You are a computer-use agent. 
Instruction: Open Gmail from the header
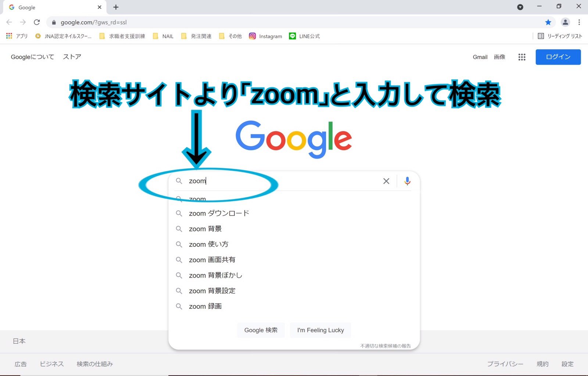point(480,57)
